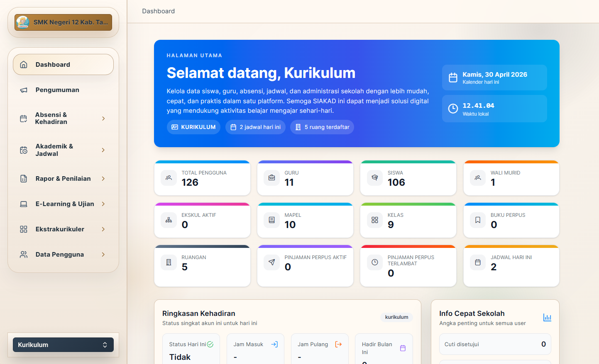This screenshot has width=599, height=364.
Task: Click the '2 jadwal hari ini' badge
Action: 255,127
